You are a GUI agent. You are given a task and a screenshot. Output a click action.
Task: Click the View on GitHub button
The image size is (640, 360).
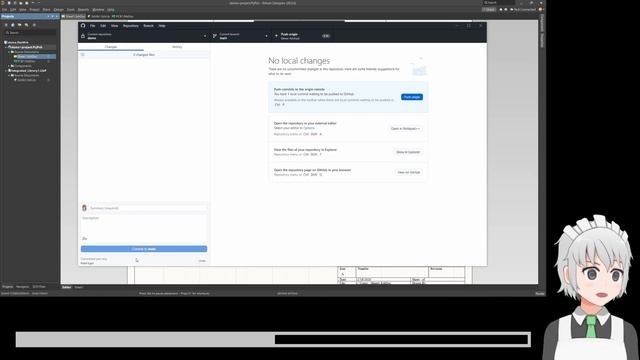tap(409, 172)
